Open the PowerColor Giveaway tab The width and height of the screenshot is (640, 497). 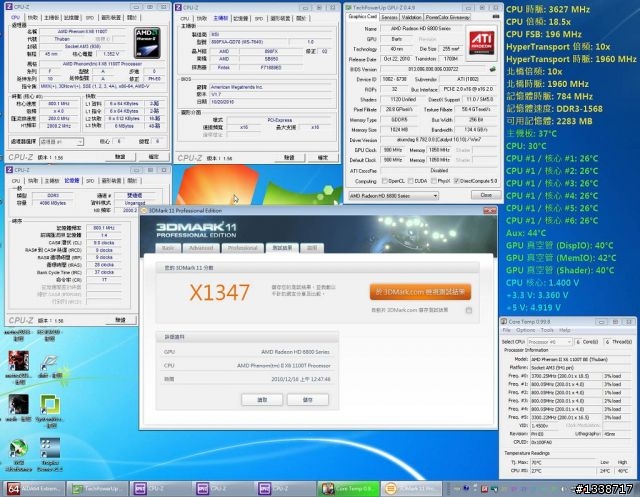click(x=447, y=17)
